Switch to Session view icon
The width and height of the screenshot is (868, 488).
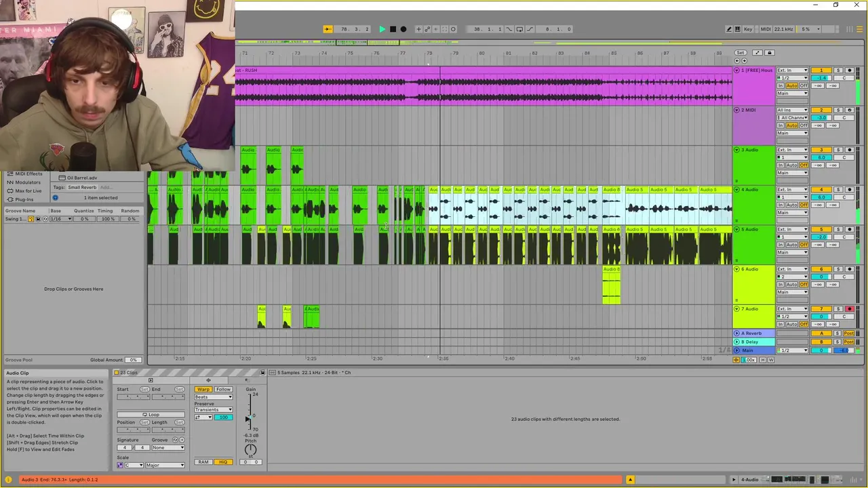(849, 29)
